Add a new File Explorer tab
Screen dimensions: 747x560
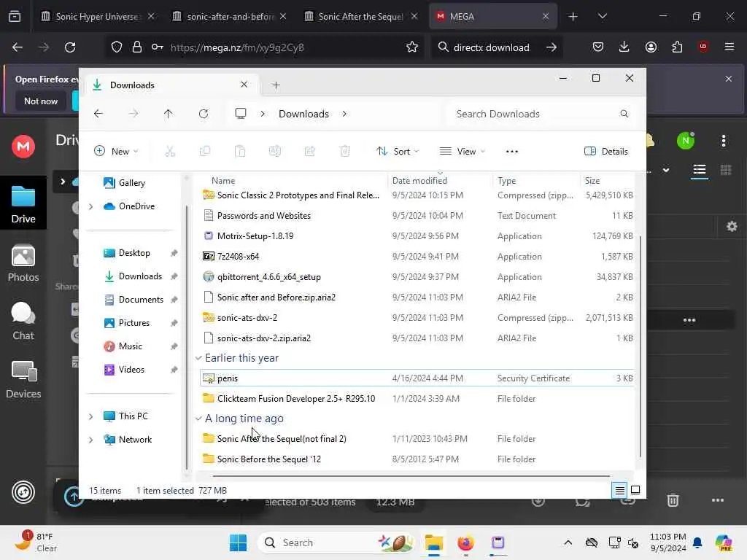point(276,85)
